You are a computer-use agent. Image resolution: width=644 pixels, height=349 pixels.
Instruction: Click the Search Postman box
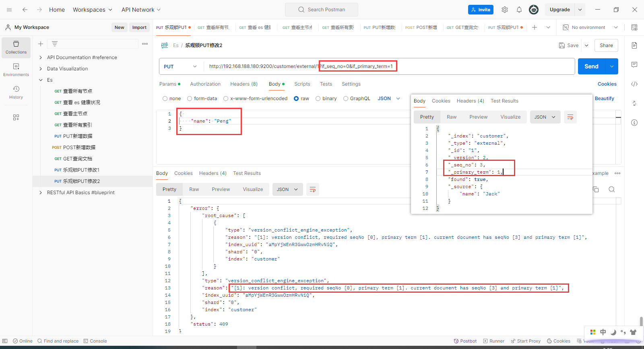322,10
